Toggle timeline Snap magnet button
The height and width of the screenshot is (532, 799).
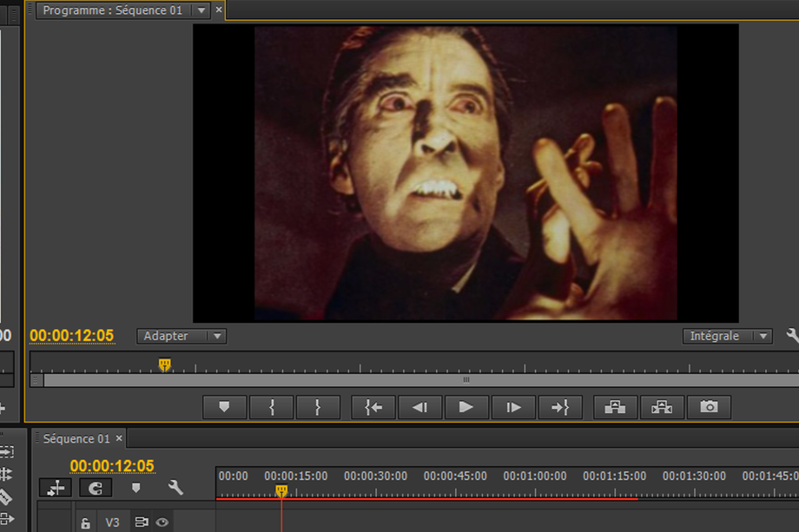click(x=96, y=489)
